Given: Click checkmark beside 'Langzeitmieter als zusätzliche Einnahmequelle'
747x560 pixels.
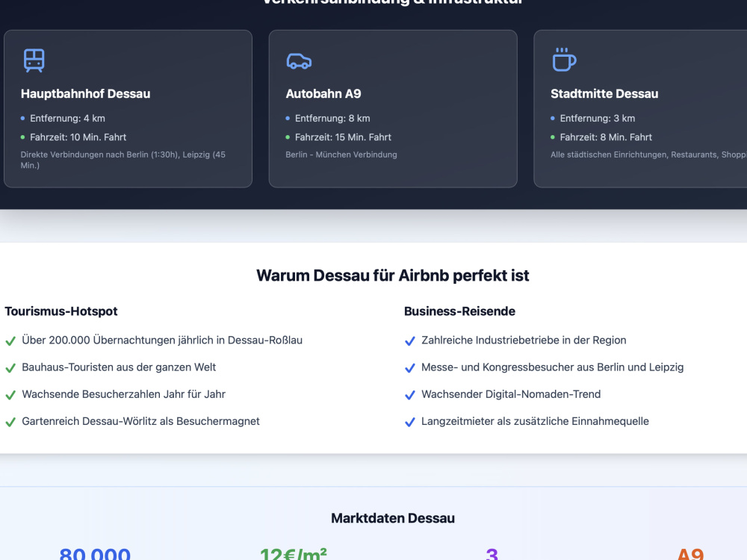Looking at the screenshot, I should click(409, 422).
